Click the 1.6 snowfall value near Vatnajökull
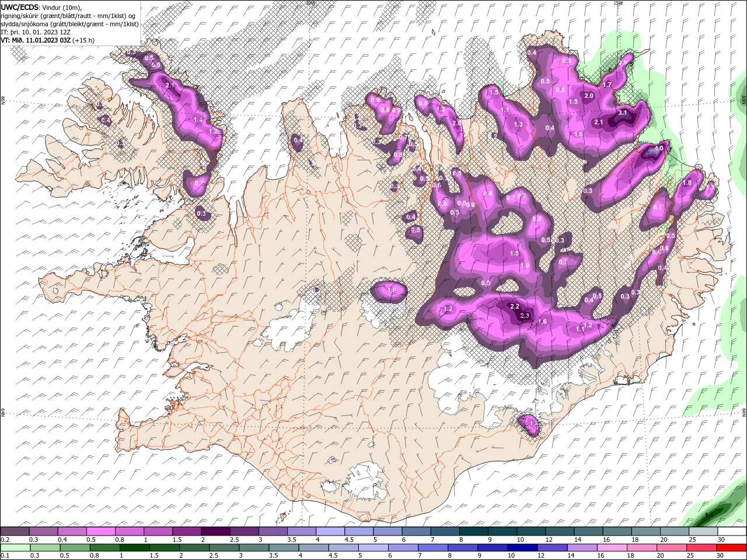This screenshot has height=560, width=747. 542,322
